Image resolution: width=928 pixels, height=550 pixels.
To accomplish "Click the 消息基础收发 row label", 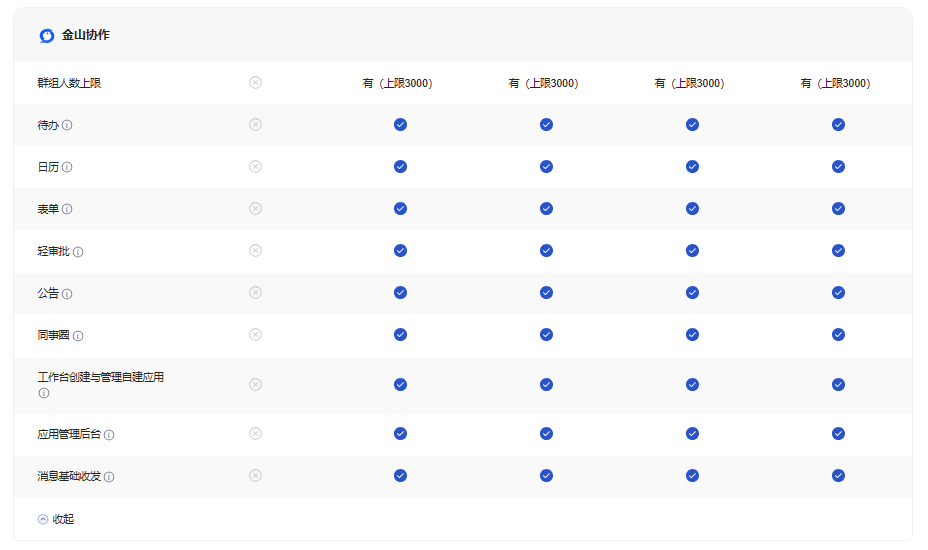I will click(69, 476).
